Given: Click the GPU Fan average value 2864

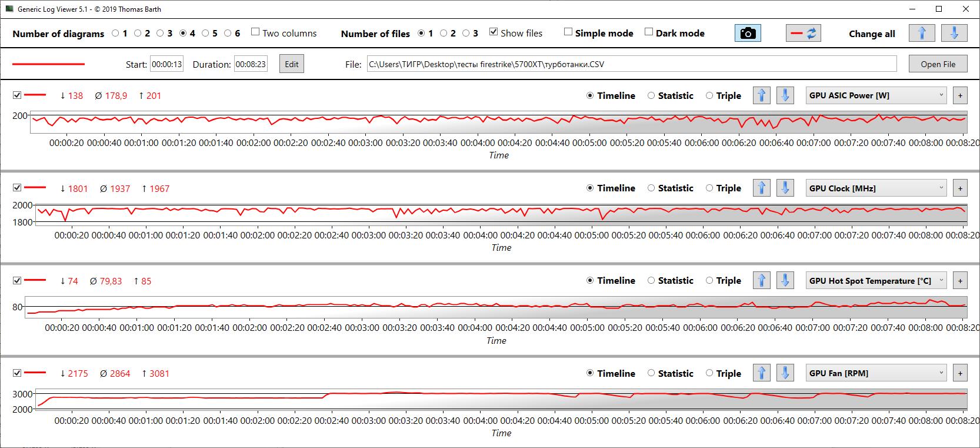Looking at the screenshot, I should 120,373.
